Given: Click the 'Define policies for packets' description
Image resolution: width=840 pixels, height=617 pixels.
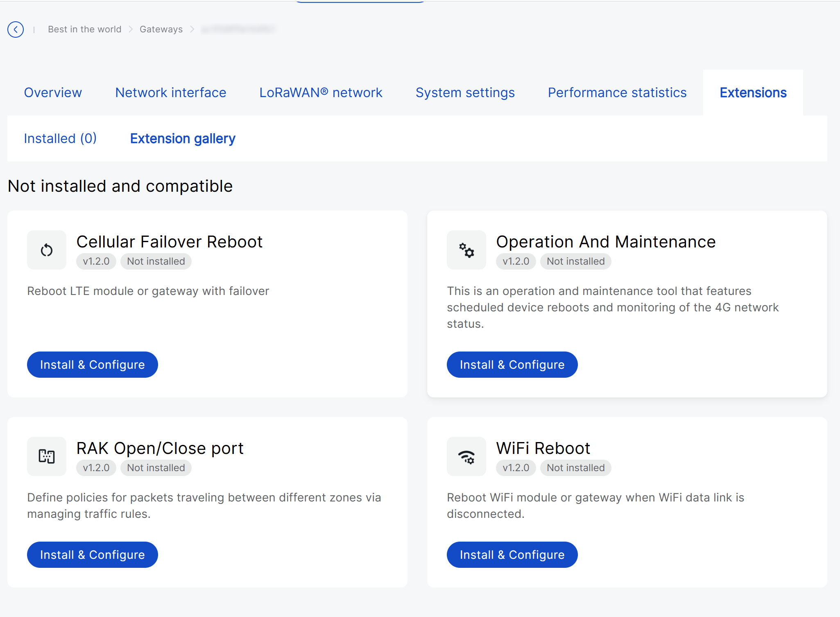Looking at the screenshot, I should [x=204, y=506].
